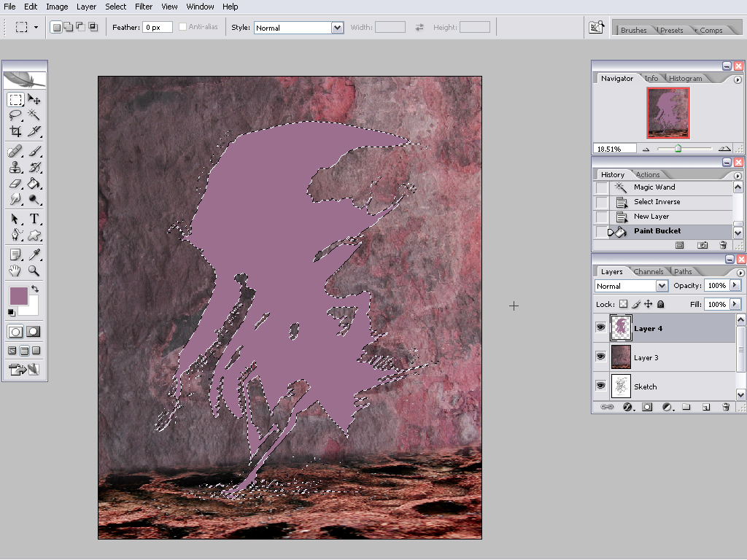Swap foreground and background colors

pos(35,289)
